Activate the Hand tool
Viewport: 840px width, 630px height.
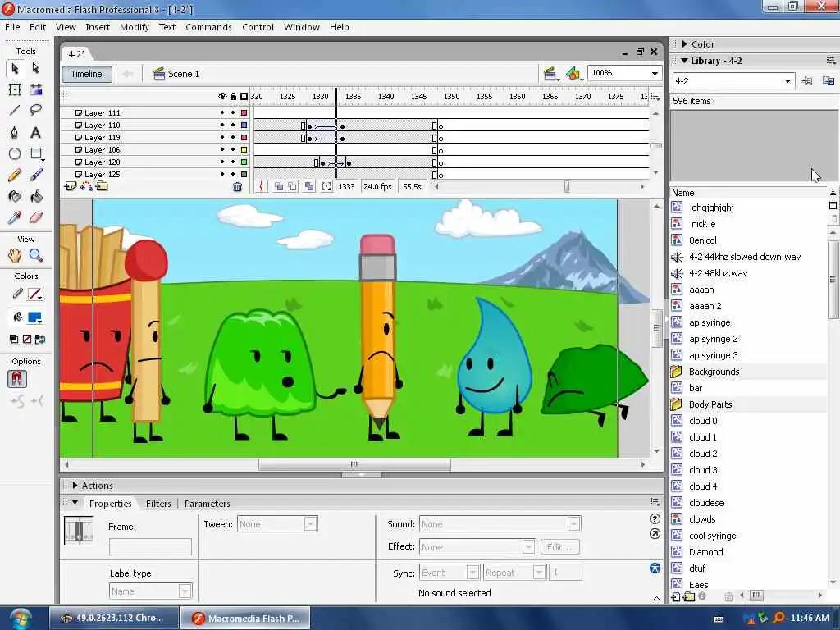15,255
